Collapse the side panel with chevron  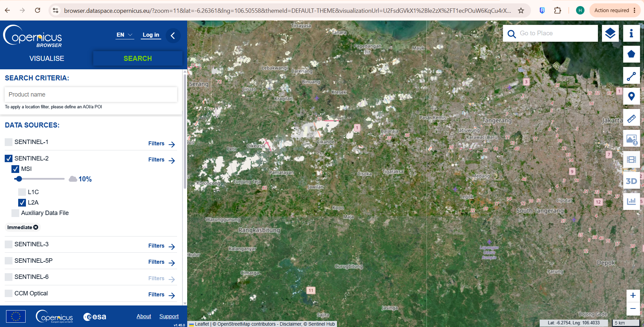click(x=173, y=36)
